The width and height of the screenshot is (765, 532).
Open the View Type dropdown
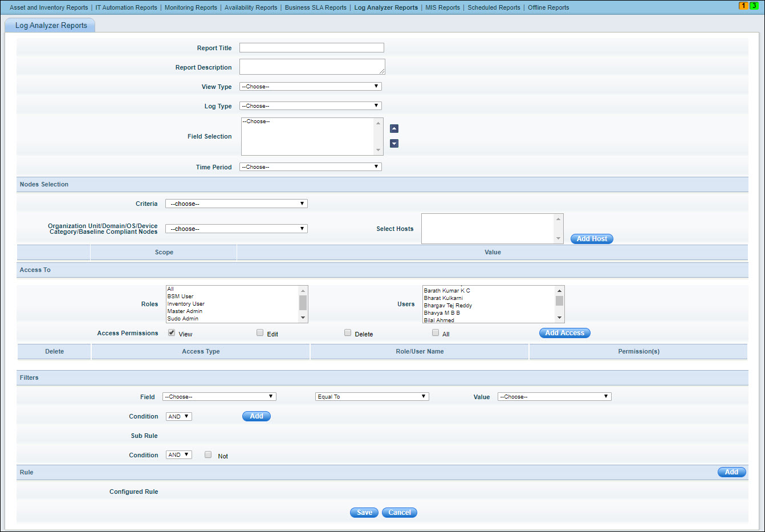coord(310,87)
